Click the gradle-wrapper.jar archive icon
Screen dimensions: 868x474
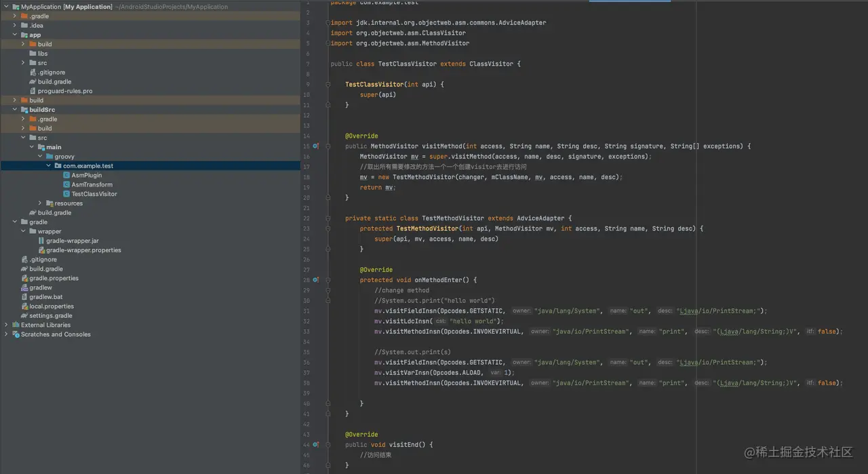tap(41, 241)
